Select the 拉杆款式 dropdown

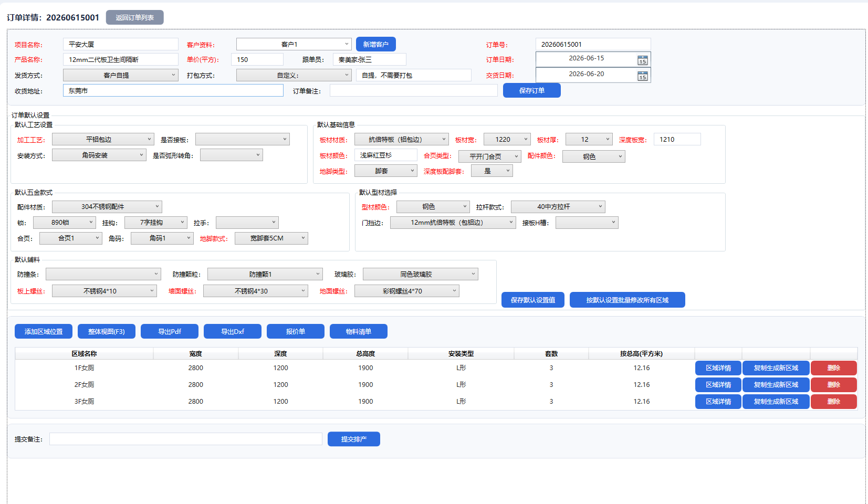click(x=558, y=206)
